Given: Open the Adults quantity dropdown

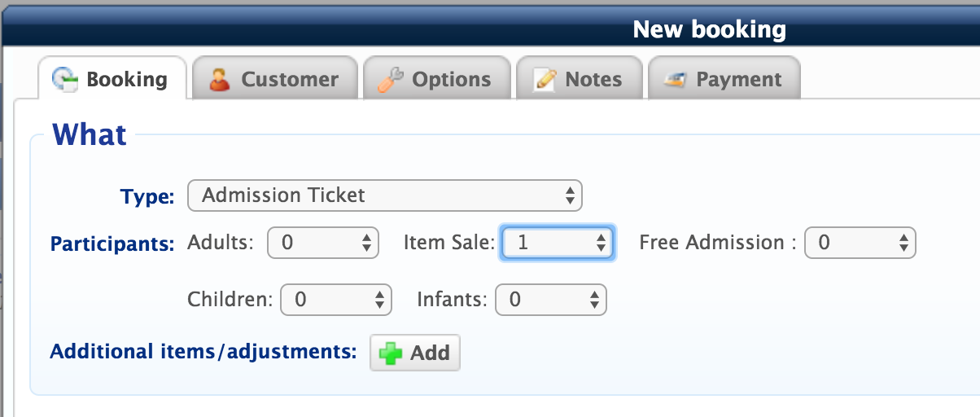Looking at the screenshot, I should tap(323, 243).
